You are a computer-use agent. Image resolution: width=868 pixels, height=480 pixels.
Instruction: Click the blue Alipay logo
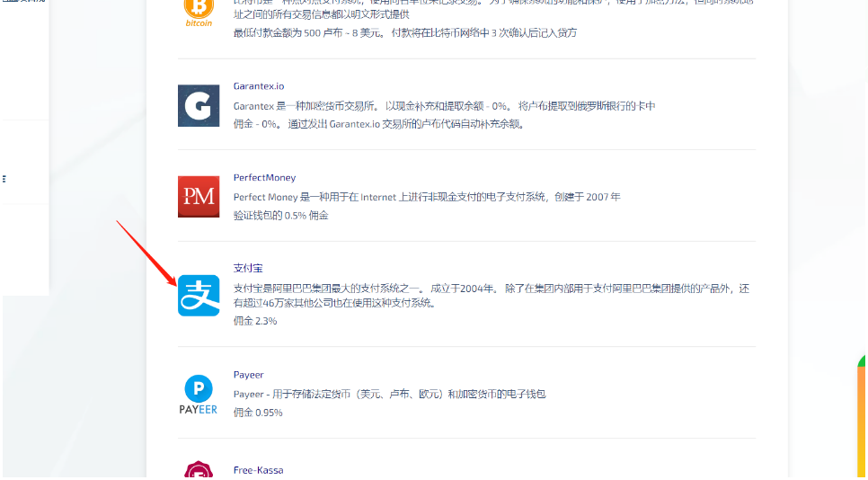(199, 295)
